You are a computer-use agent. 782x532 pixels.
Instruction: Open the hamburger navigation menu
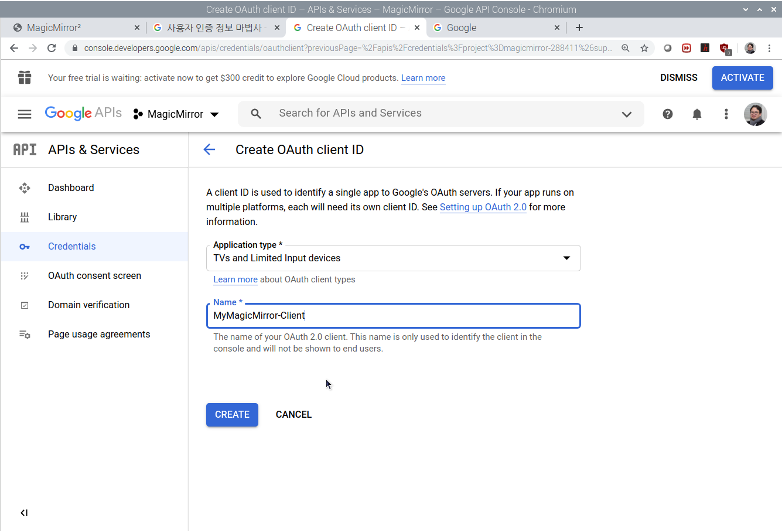[25, 114]
